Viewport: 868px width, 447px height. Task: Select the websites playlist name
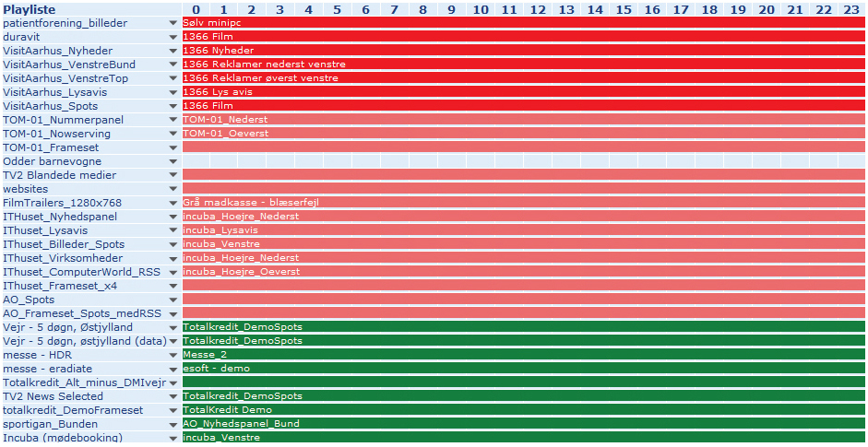pyautogui.click(x=26, y=189)
